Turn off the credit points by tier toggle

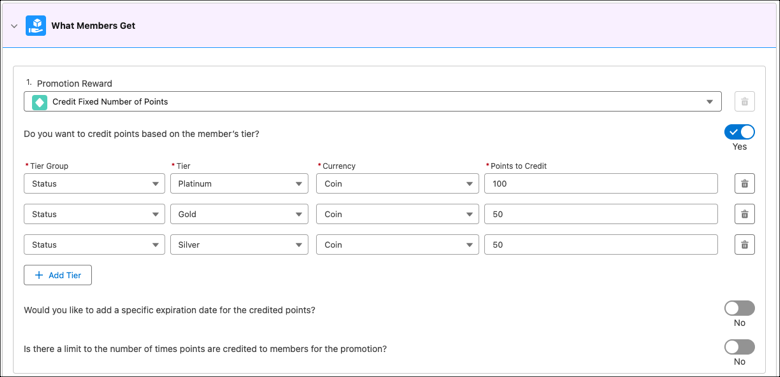pos(739,132)
